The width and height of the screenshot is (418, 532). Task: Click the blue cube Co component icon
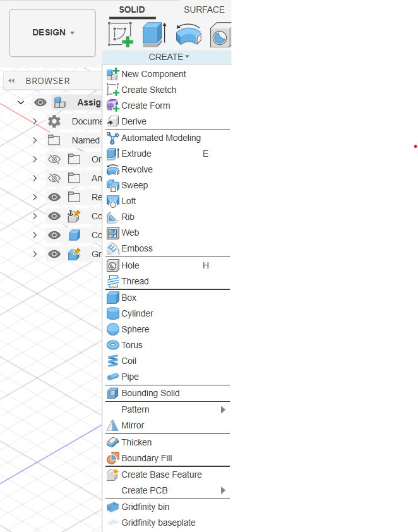coord(75,235)
